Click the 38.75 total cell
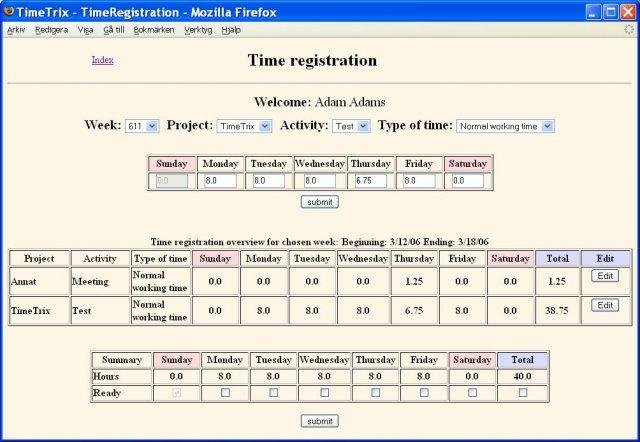This screenshot has width=640, height=442. click(x=557, y=311)
